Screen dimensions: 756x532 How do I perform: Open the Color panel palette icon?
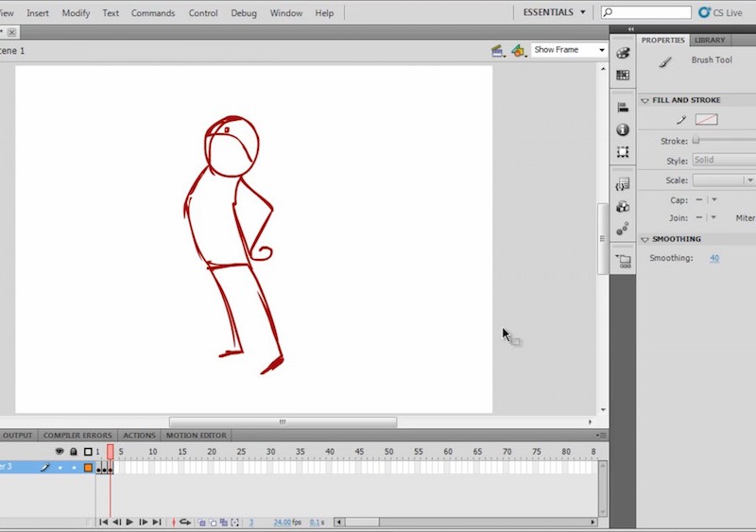click(623, 54)
